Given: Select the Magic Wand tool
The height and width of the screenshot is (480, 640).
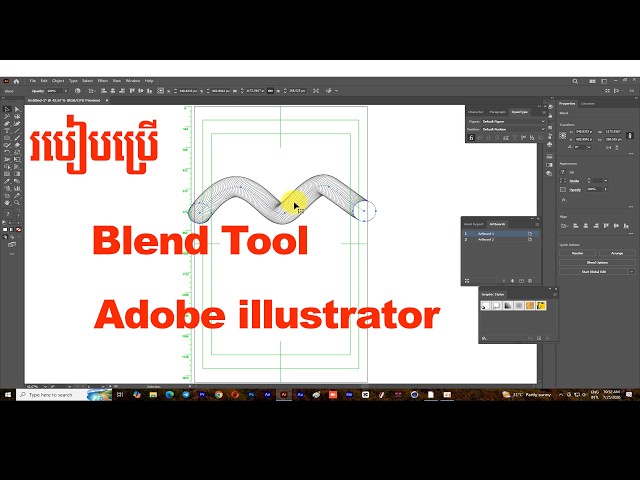Looking at the screenshot, I should pos(7,116).
